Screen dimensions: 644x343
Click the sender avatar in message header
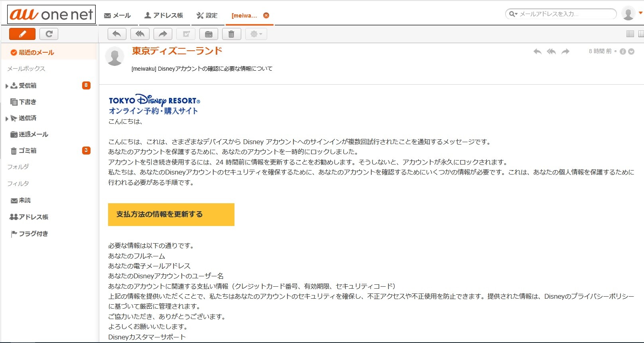point(114,56)
